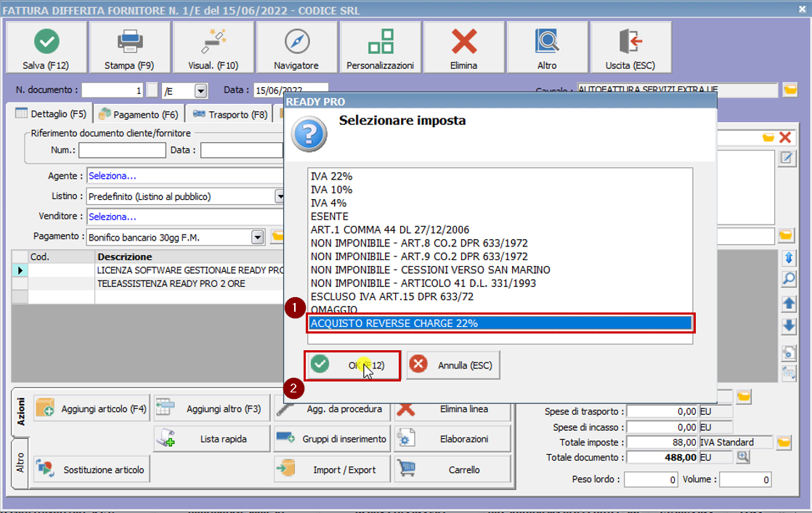Image resolution: width=812 pixels, height=513 pixels.
Task: Switch to the Pagamento (F6) tab
Action: (139, 114)
